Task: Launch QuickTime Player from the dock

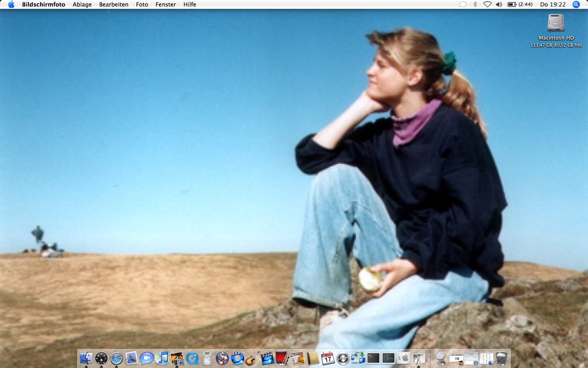Action: tap(192, 359)
